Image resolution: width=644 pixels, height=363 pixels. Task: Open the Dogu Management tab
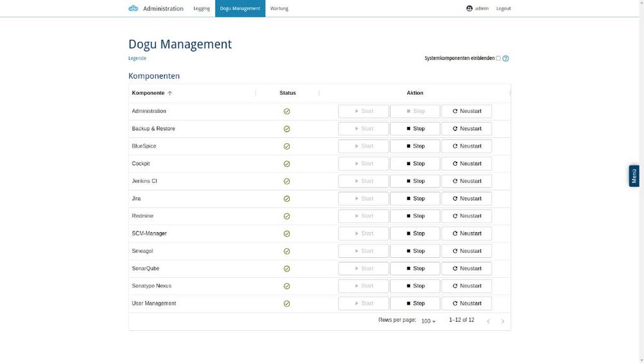pyautogui.click(x=240, y=8)
